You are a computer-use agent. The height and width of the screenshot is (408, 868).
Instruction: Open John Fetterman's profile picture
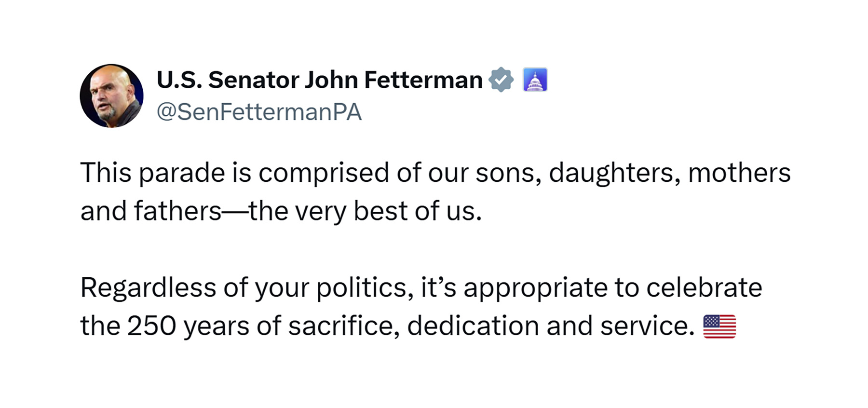111,95
